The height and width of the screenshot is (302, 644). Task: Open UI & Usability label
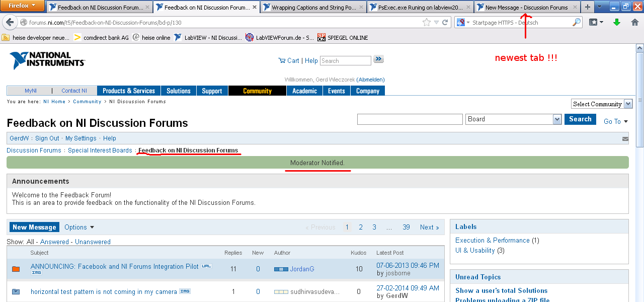tap(475, 251)
